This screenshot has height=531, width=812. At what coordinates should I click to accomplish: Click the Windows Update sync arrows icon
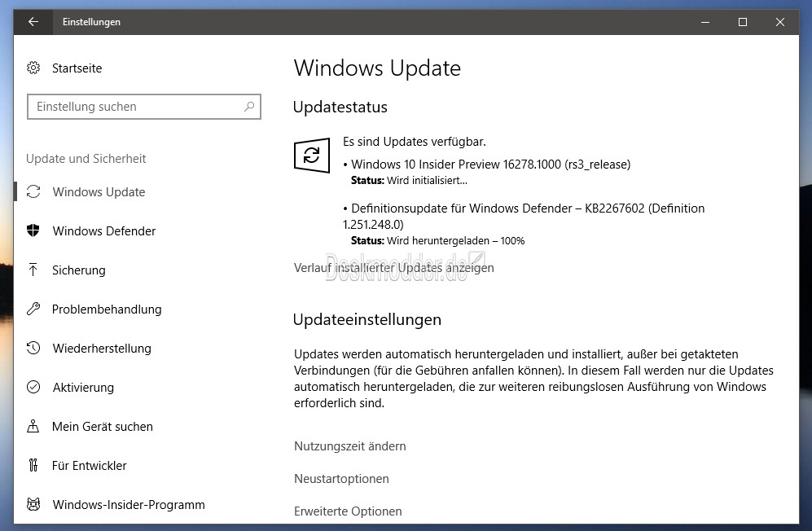pos(33,191)
